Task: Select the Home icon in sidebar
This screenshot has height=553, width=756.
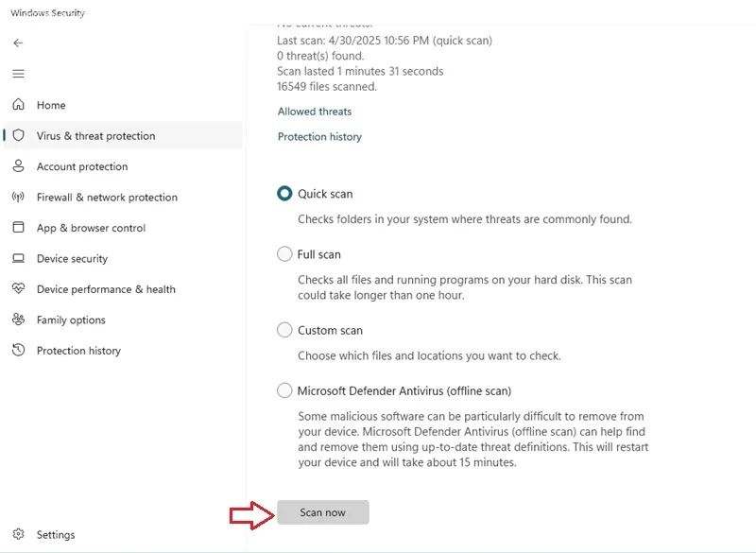Action: coord(18,105)
